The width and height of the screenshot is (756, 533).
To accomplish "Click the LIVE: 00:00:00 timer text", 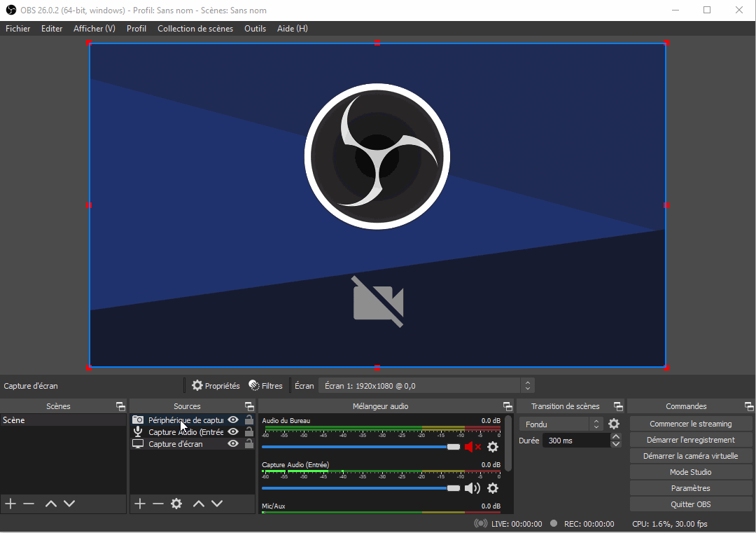I will tap(517, 524).
